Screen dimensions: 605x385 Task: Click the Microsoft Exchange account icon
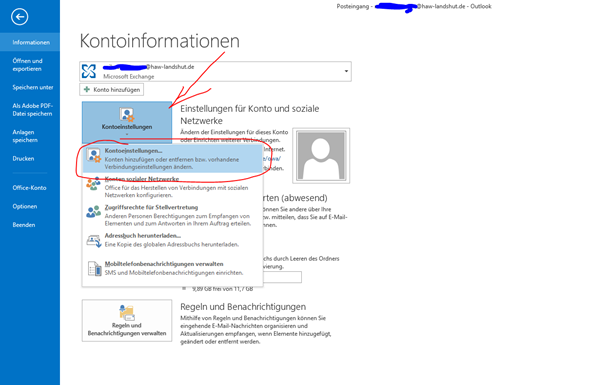pyautogui.click(x=89, y=71)
